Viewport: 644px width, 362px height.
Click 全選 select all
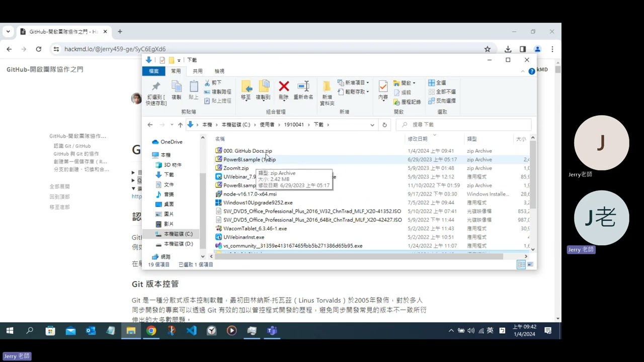coord(437,82)
